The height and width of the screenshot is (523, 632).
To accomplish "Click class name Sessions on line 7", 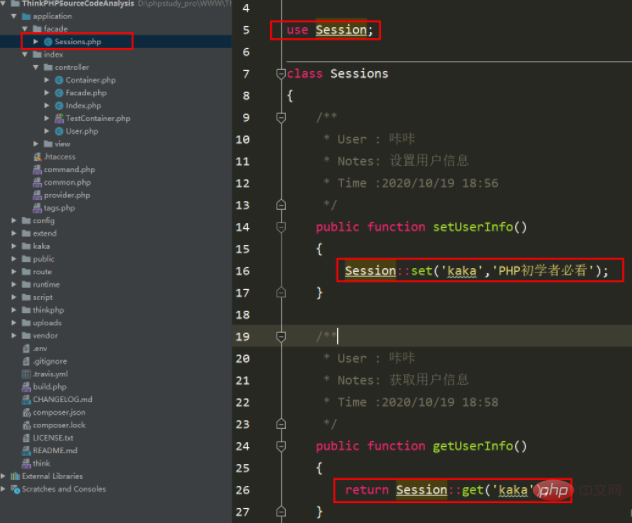I will 359,74.
